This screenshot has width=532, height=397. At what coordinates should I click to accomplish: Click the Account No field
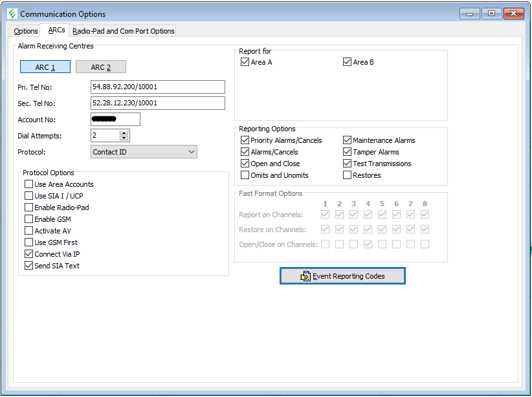115,120
